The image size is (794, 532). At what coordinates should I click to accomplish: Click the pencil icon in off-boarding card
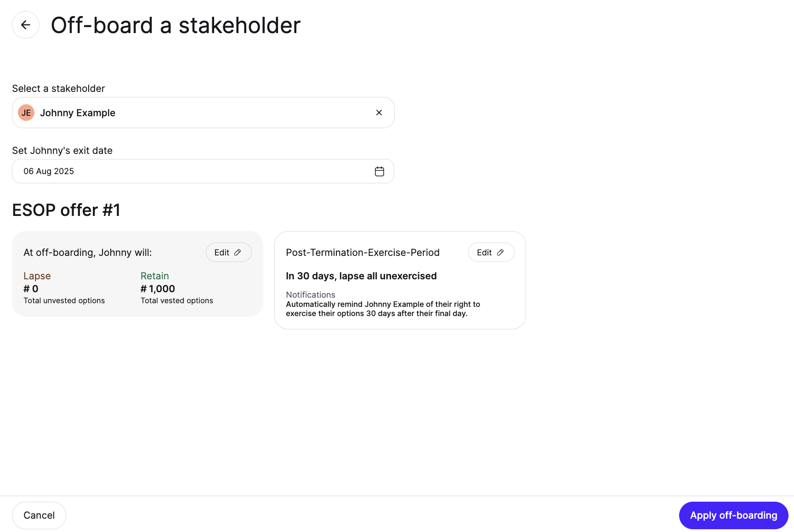coord(238,252)
